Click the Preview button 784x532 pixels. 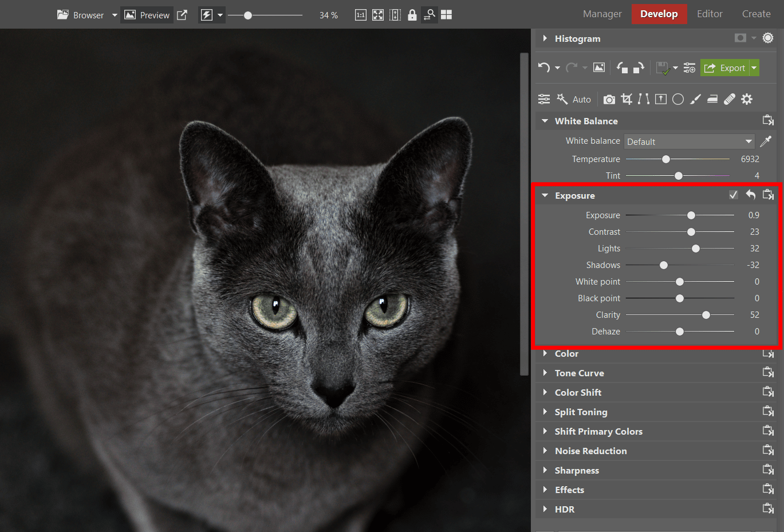147,15
